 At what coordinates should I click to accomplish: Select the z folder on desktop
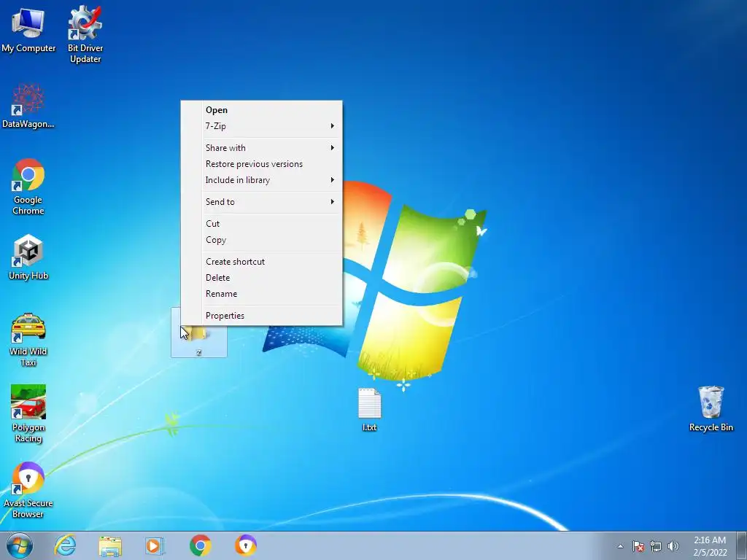pyautogui.click(x=199, y=332)
